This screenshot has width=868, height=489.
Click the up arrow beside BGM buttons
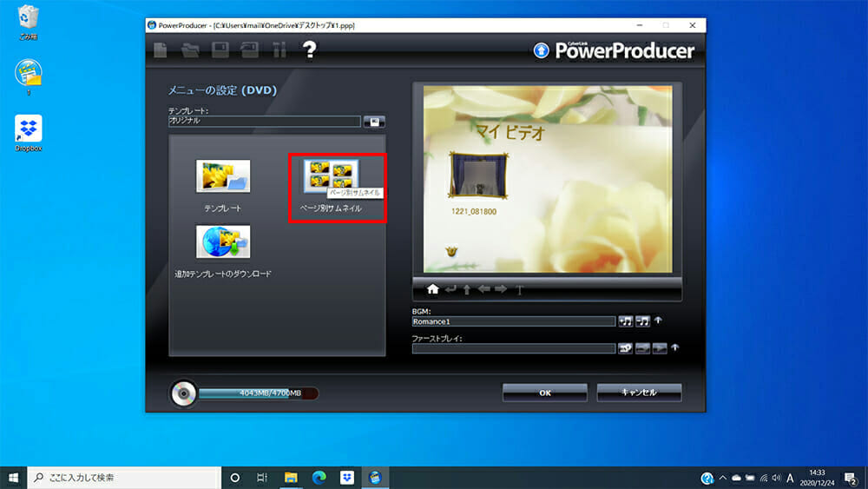(x=658, y=320)
